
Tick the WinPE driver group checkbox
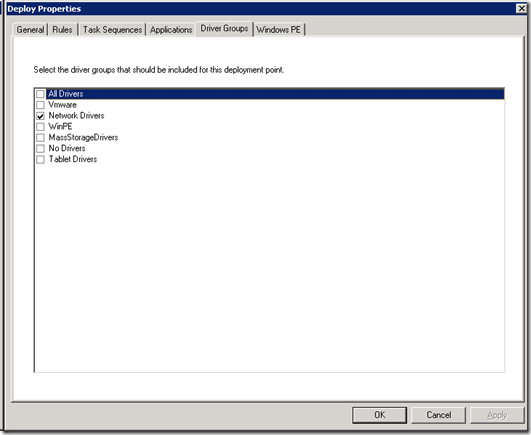40,127
